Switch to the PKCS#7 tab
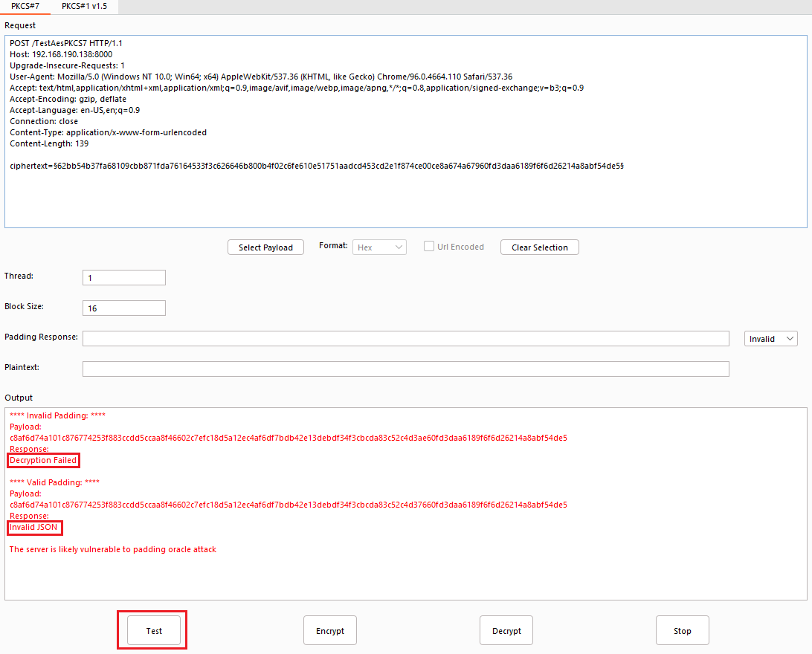 point(25,6)
